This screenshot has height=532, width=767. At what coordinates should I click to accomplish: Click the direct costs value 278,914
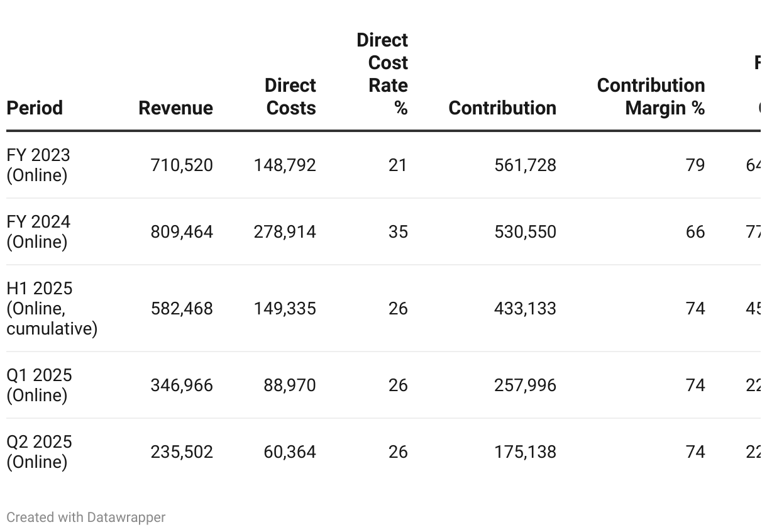(x=285, y=231)
